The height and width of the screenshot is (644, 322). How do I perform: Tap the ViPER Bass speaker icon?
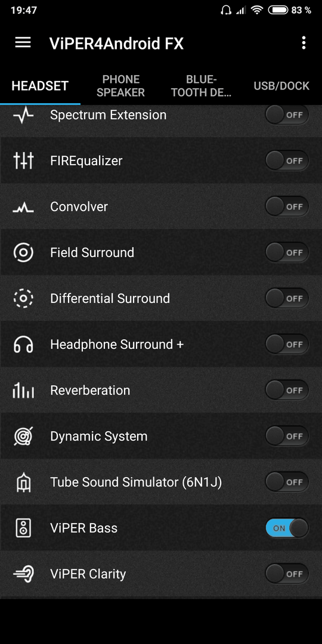click(x=23, y=528)
